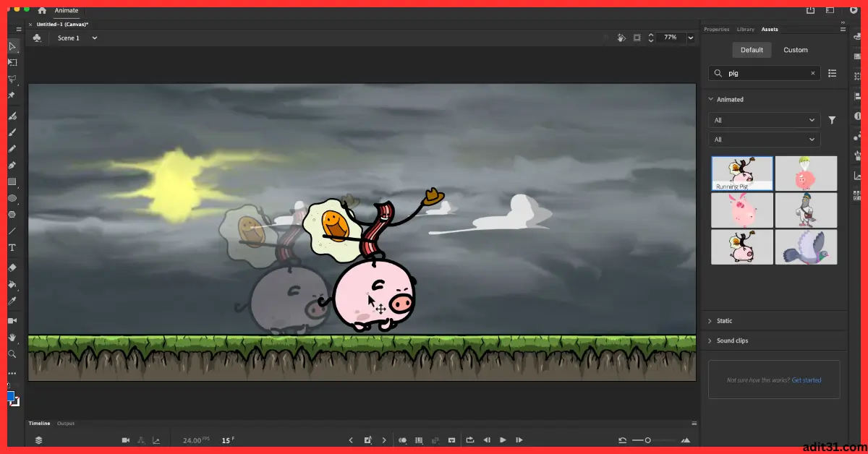
Task: Select the Hand tool
Action: (12, 337)
